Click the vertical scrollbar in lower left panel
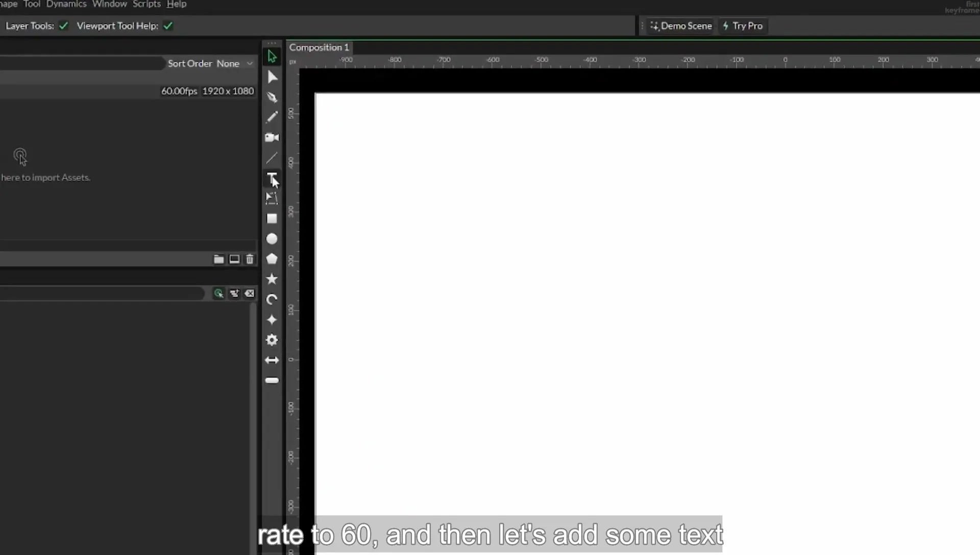 [253, 428]
